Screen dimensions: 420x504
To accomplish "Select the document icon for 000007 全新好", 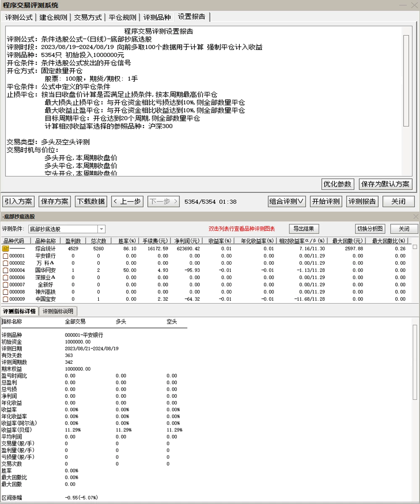I will click(5, 285).
